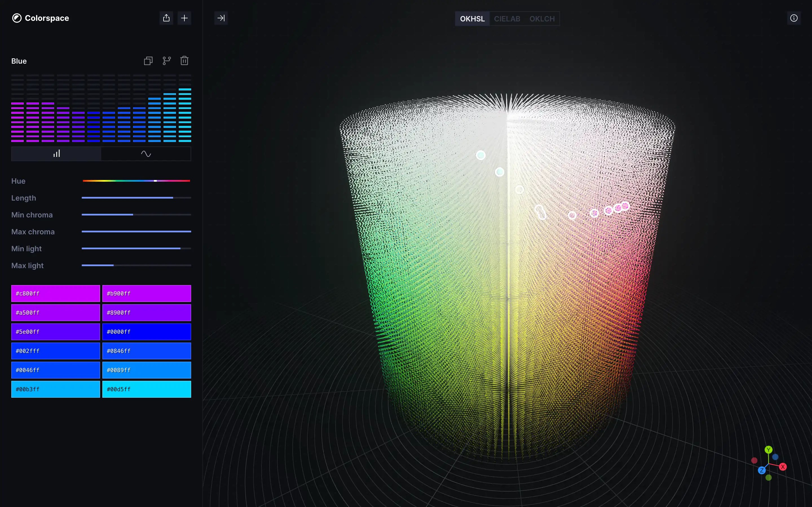The height and width of the screenshot is (507, 812).
Task: Switch to bar chart view mode
Action: coord(56,154)
